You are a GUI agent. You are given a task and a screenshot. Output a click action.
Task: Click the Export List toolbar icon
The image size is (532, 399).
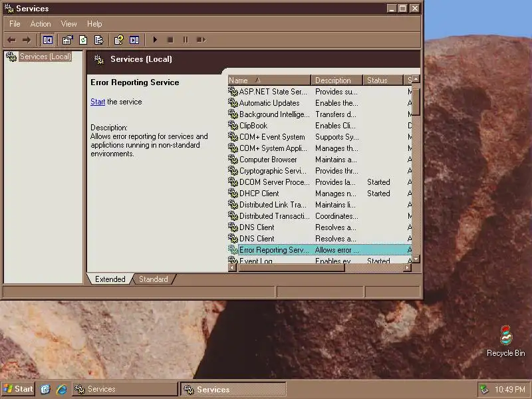98,40
